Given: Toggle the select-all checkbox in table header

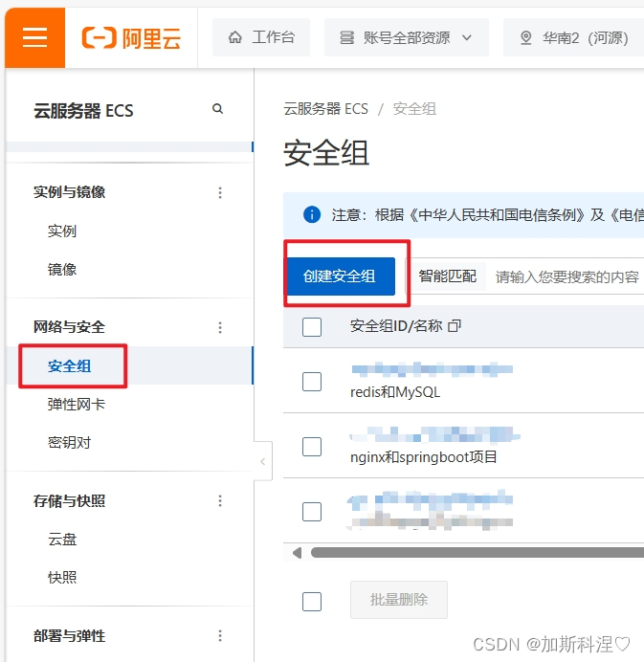Looking at the screenshot, I should (x=312, y=327).
